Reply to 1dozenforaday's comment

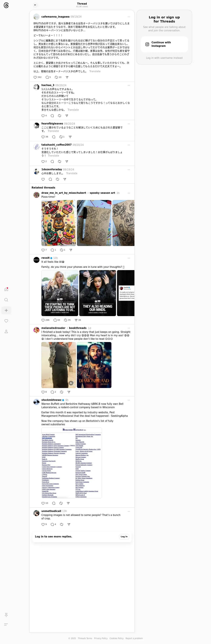coord(50,179)
